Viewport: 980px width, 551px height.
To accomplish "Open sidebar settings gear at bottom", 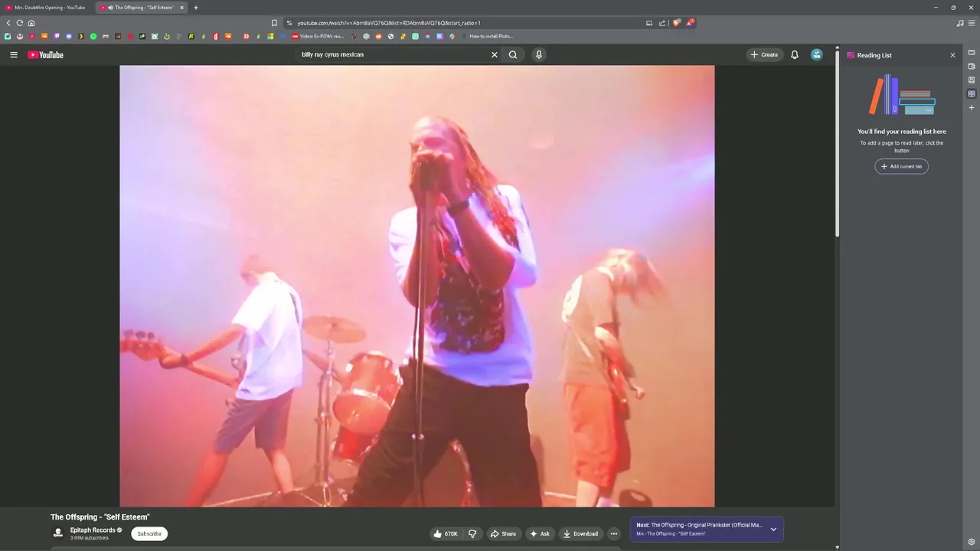I will click(x=972, y=542).
